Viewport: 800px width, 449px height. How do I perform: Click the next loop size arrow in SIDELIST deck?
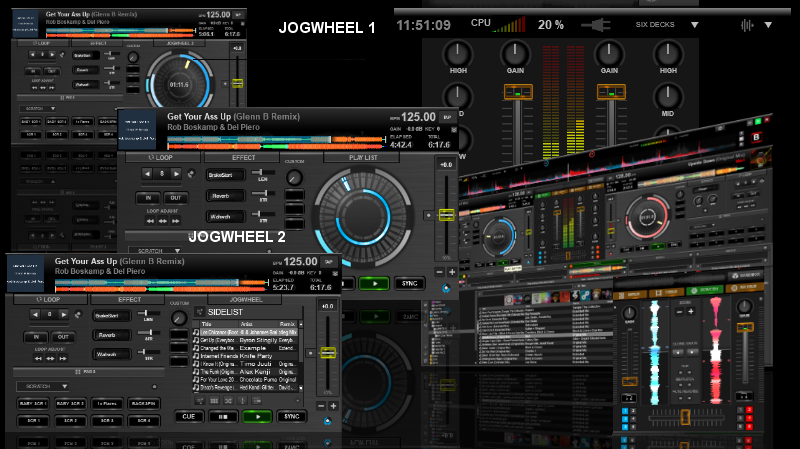click(x=63, y=314)
